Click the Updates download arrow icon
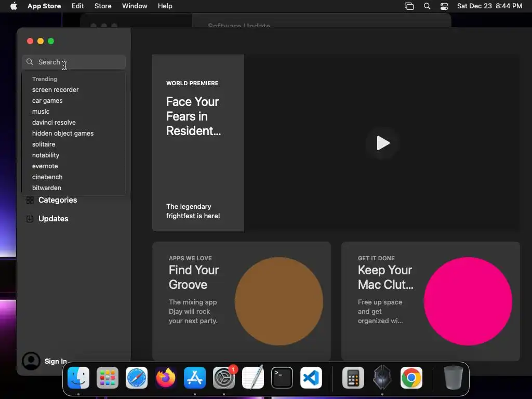The height and width of the screenshot is (399, 532). [30, 219]
